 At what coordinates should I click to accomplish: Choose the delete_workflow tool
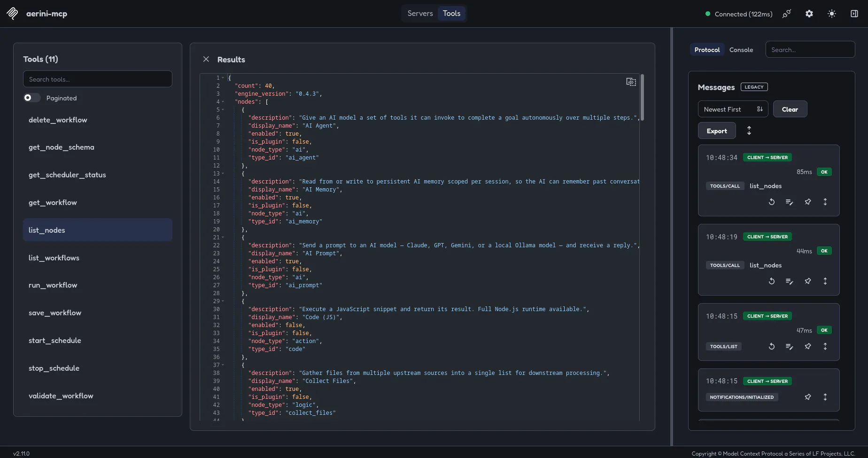[98, 120]
